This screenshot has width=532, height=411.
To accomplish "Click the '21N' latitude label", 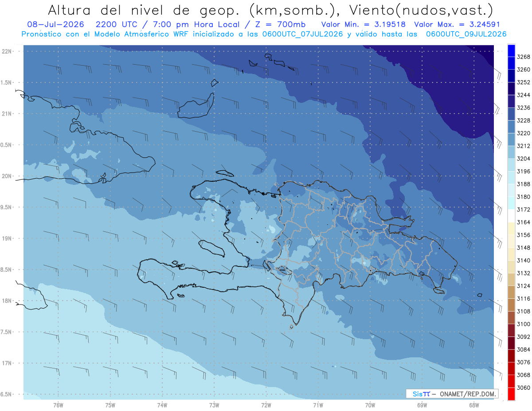I will pos(6,114).
